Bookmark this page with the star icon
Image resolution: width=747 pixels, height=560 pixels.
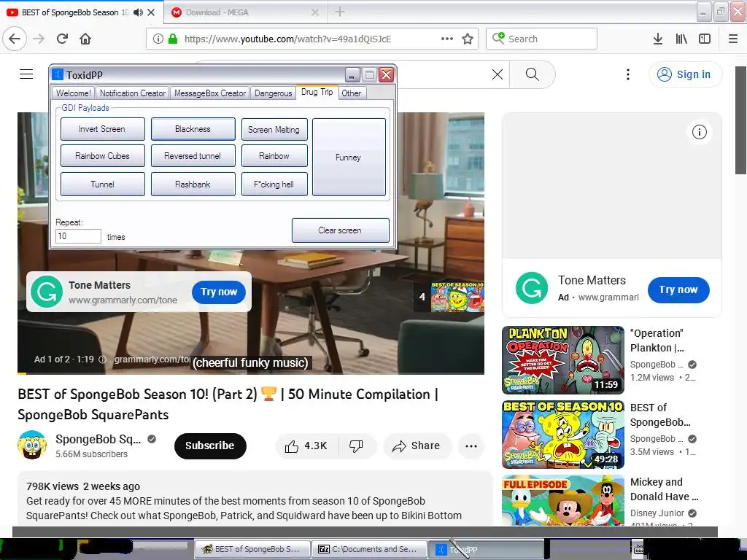pos(468,39)
